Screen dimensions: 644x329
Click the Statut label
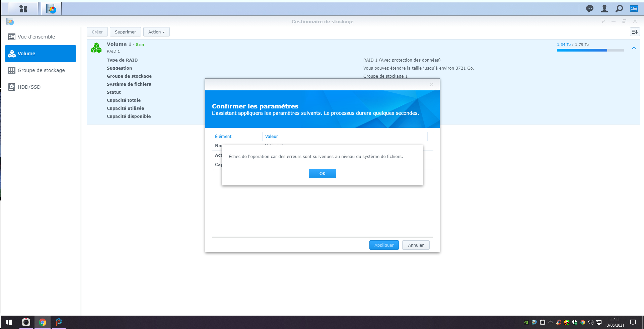(x=114, y=92)
